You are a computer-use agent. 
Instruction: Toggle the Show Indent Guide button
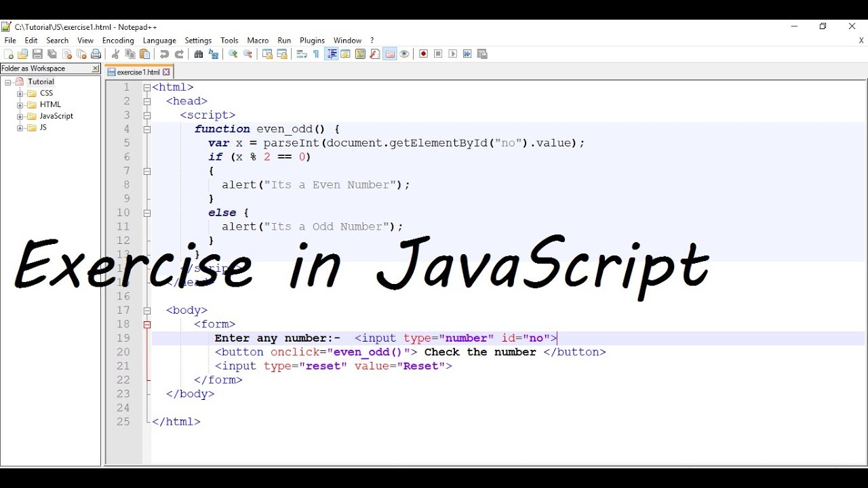[x=332, y=54]
